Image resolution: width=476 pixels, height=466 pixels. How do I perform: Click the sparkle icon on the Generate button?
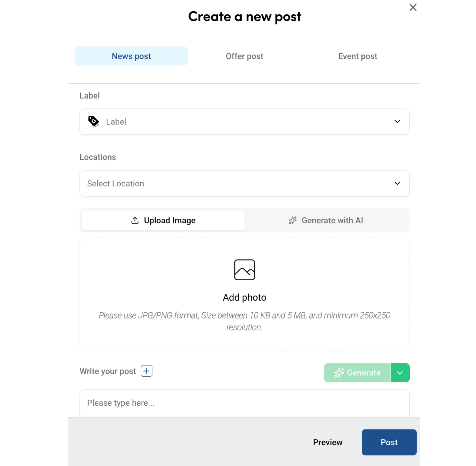click(x=339, y=373)
